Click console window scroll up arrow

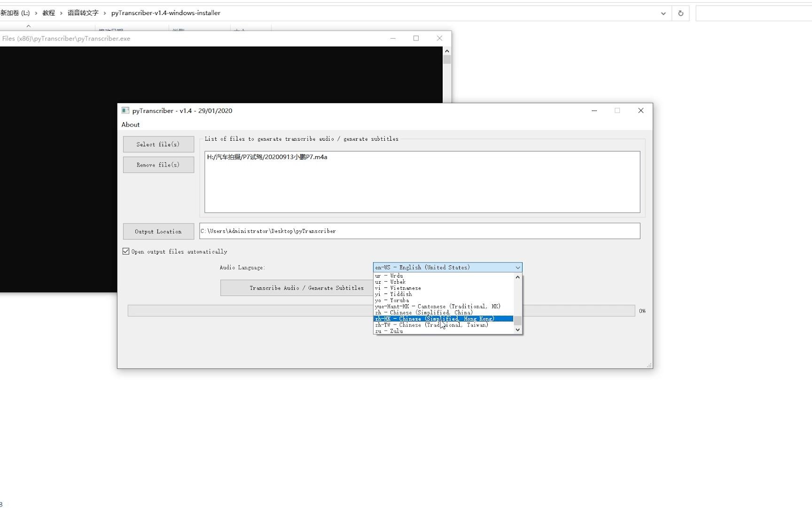447,51
